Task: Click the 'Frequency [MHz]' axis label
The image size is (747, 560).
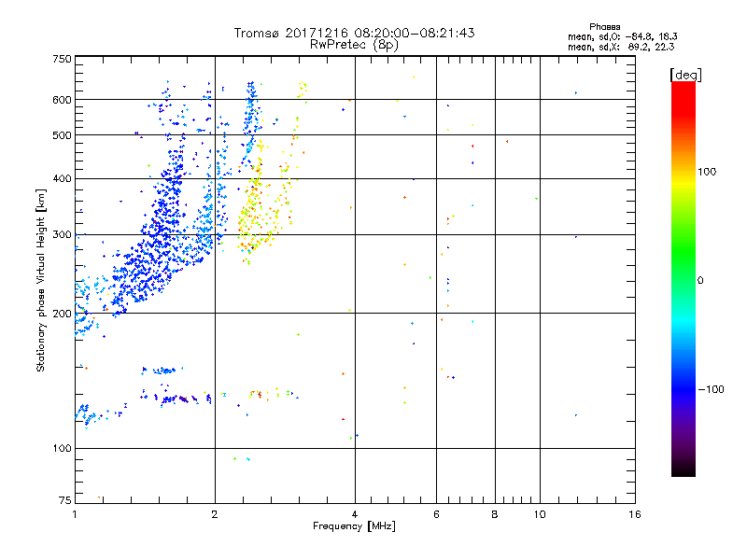Action: point(354,526)
